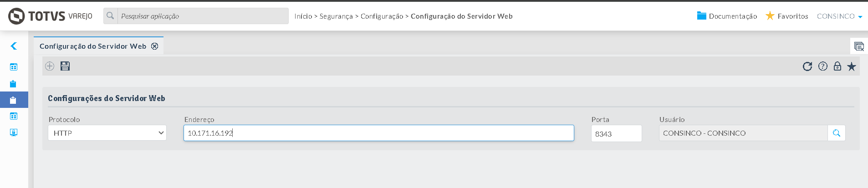Screen dimensions: 868x188
Task: Click the add new record plus icon
Action: coord(50,66)
